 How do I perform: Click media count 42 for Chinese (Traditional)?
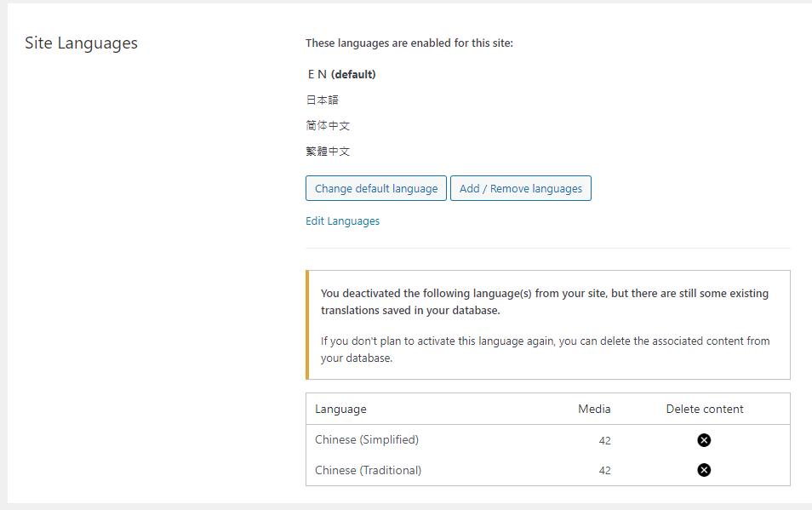point(604,471)
